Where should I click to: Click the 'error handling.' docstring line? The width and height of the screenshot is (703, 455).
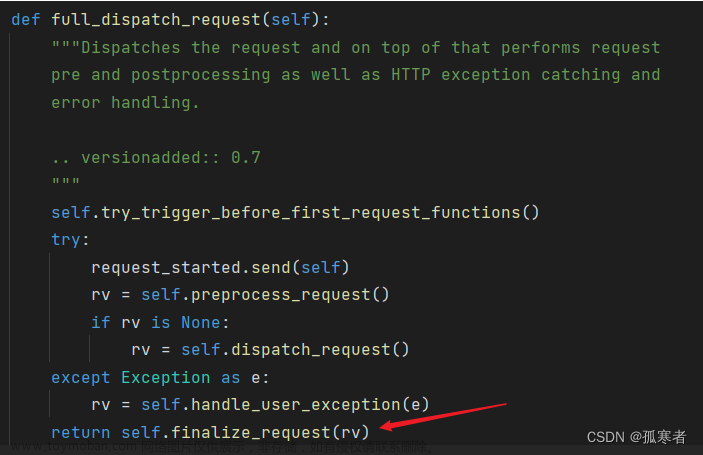125,102
